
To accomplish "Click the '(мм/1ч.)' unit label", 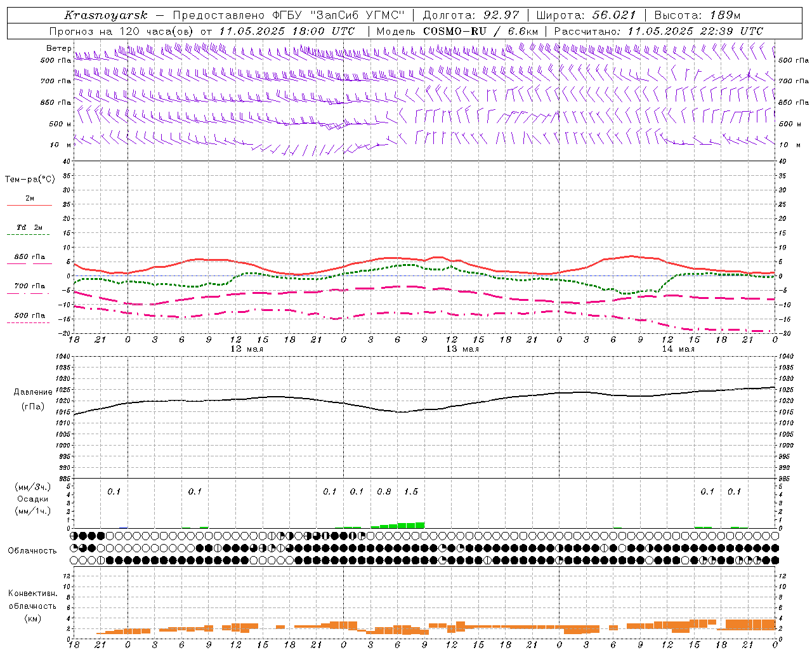I will click(x=33, y=511).
